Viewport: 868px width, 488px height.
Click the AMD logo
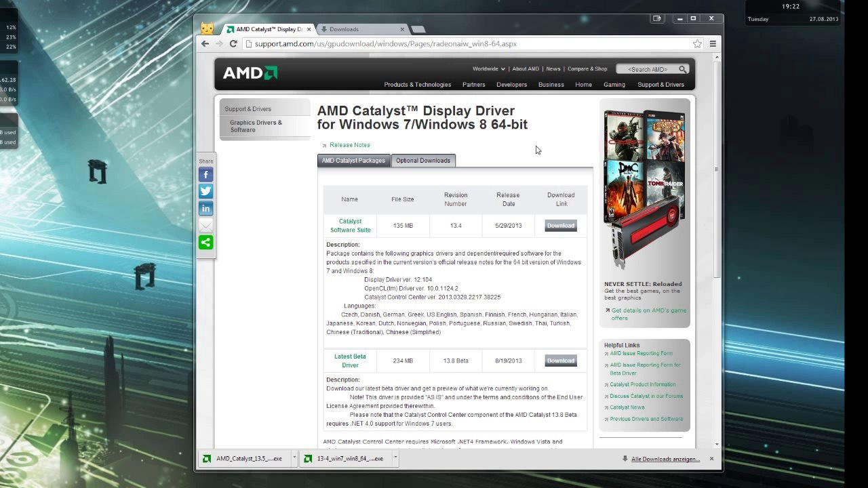(x=250, y=73)
